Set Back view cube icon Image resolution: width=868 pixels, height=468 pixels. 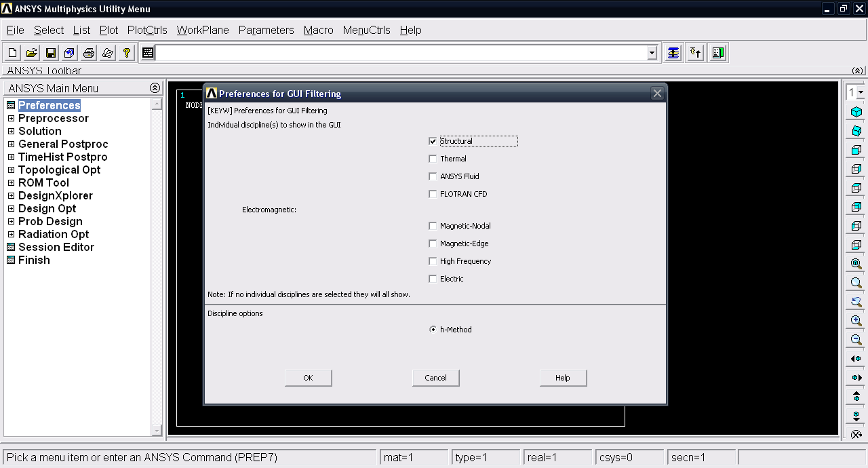[x=856, y=207]
